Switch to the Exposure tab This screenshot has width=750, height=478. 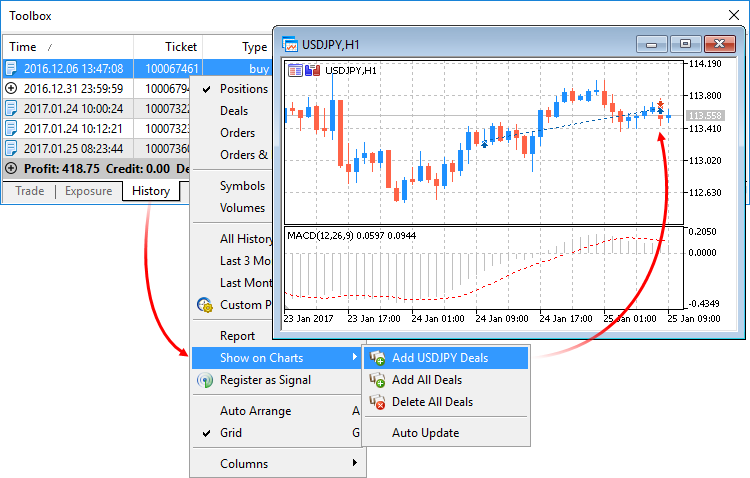[88, 191]
